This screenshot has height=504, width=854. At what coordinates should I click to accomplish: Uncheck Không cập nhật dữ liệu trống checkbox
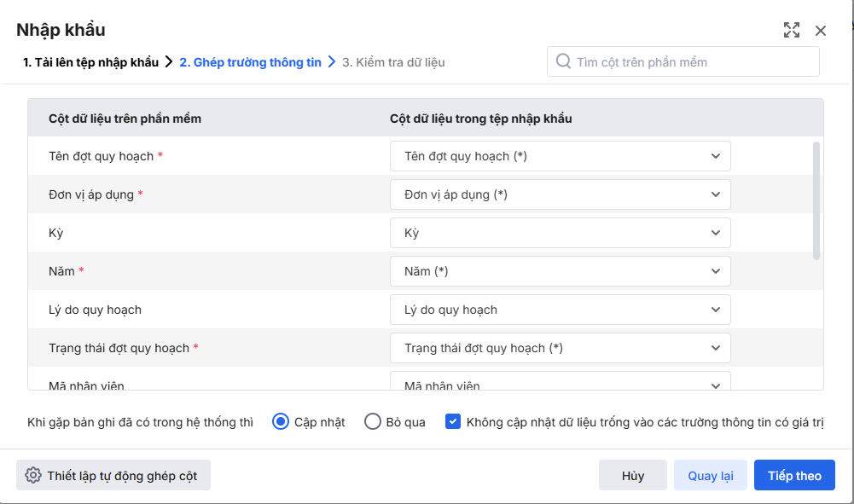click(x=453, y=421)
